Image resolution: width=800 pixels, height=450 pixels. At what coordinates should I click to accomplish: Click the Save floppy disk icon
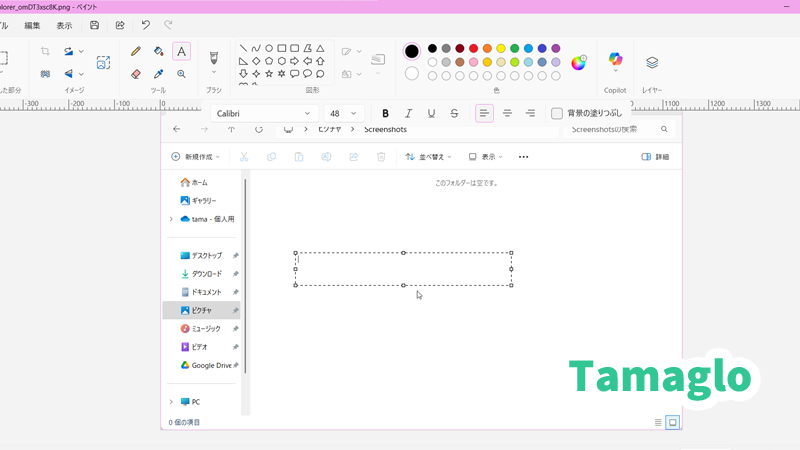pos(94,25)
